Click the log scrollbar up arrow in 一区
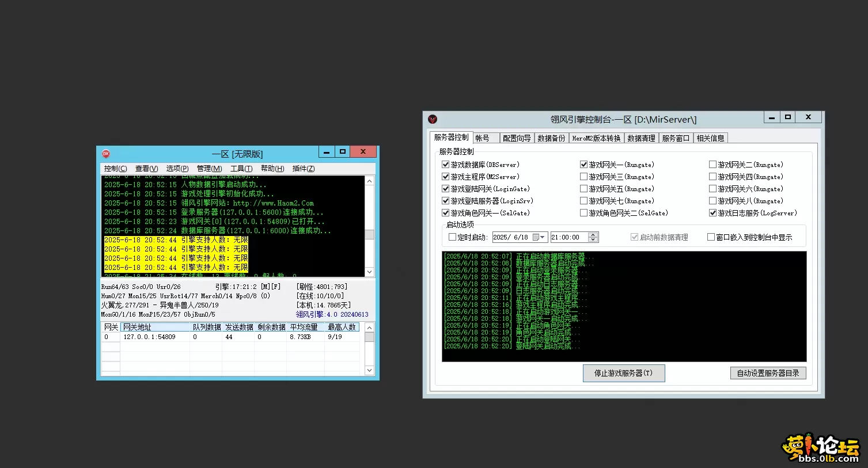868x468 pixels. (x=370, y=181)
